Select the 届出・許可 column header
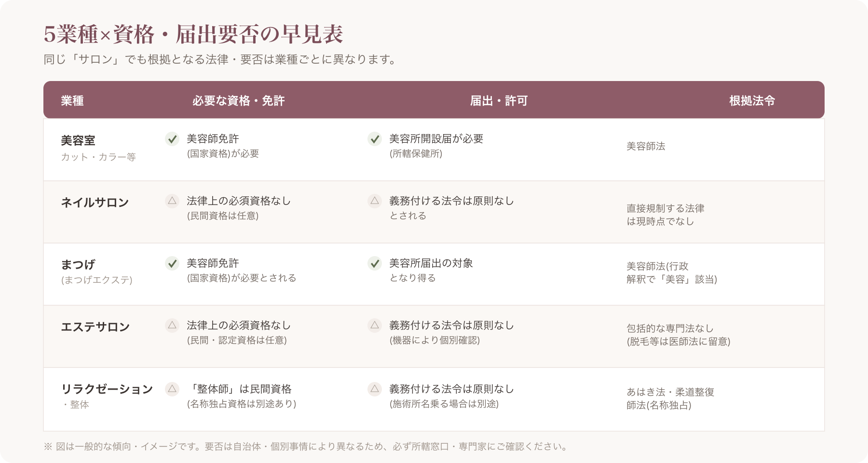 click(499, 101)
